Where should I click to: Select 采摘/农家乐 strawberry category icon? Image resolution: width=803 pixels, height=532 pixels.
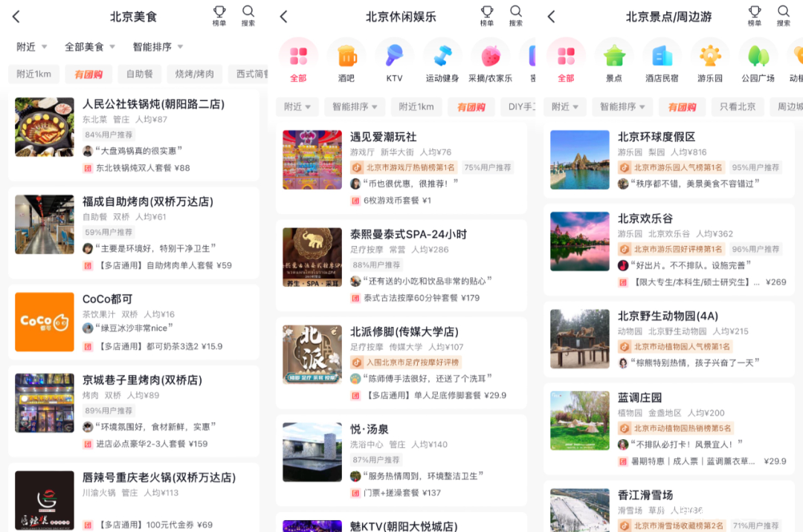point(491,56)
